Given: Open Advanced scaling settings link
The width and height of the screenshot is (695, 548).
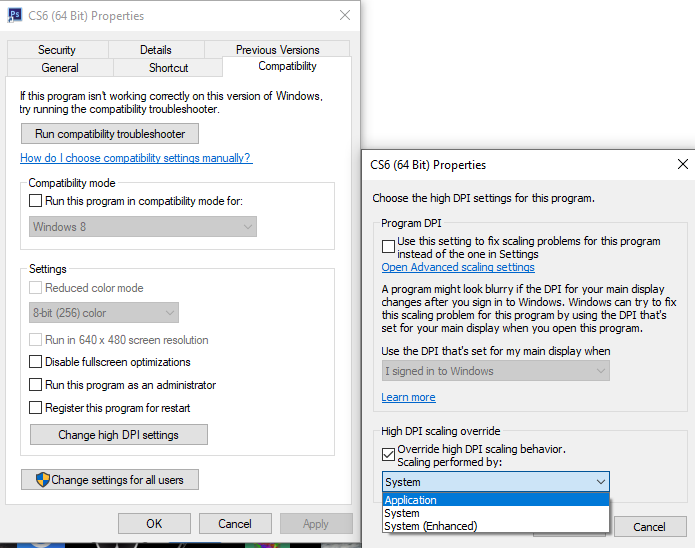Looking at the screenshot, I should pyautogui.click(x=458, y=267).
